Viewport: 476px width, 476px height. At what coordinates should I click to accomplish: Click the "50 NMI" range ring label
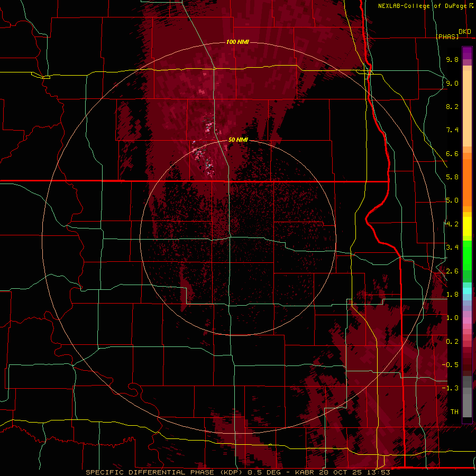(x=239, y=140)
